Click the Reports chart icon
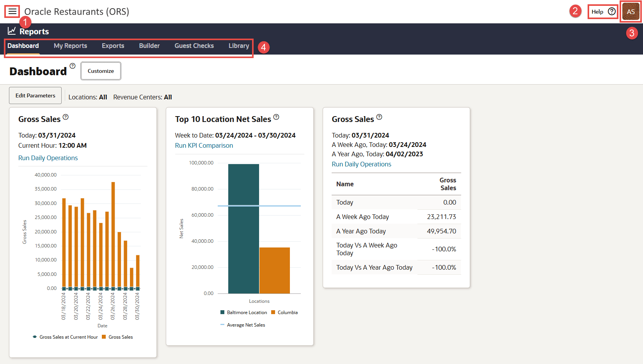The width and height of the screenshot is (643, 364). (x=12, y=31)
